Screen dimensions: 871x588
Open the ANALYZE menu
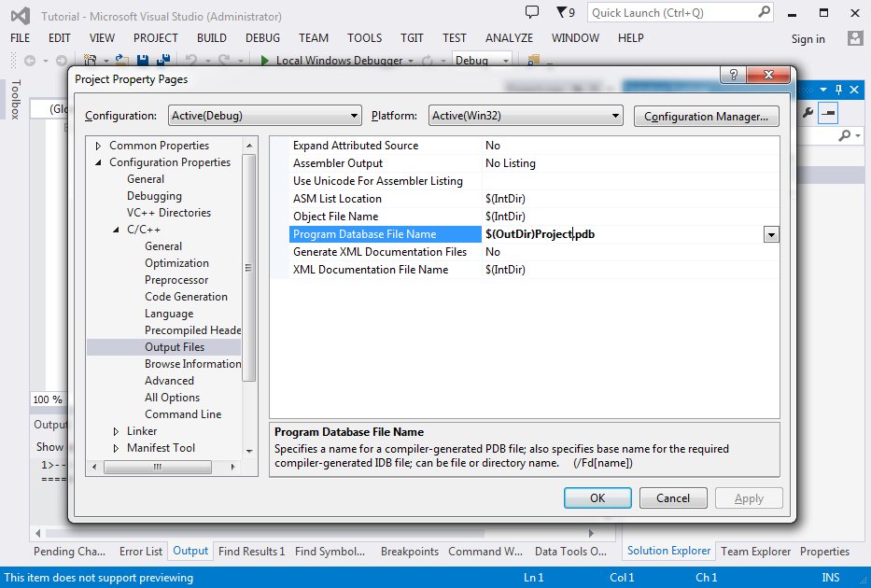tap(509, 37)
